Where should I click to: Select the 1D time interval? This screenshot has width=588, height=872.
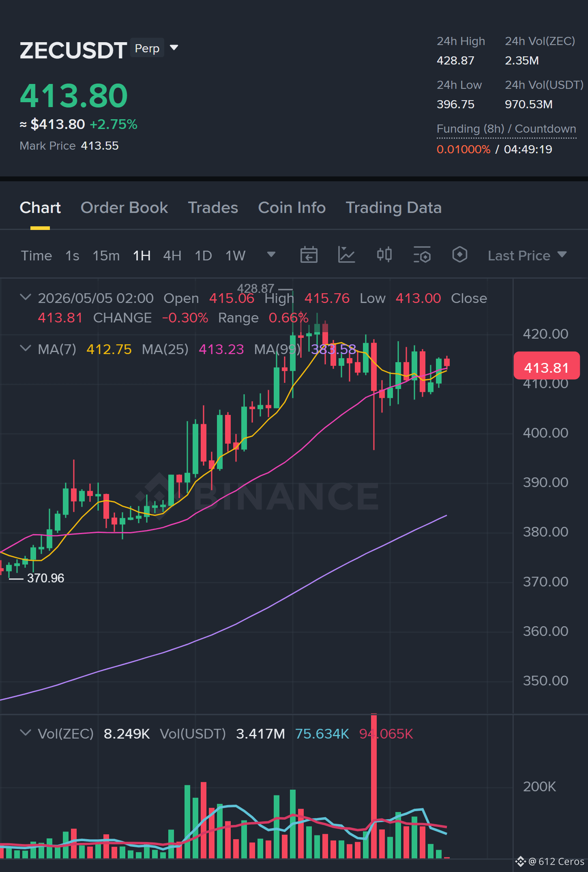click(x=203, y=256)
